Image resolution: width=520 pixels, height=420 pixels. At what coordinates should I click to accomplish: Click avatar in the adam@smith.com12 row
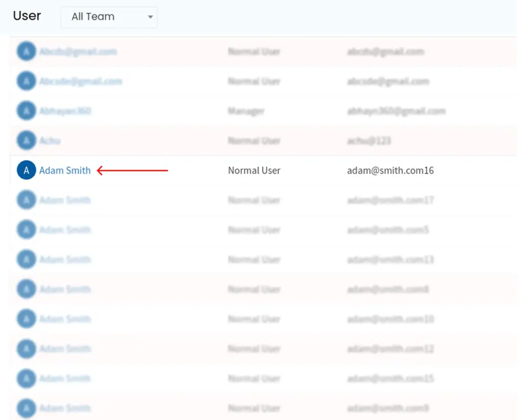(26, 349)
